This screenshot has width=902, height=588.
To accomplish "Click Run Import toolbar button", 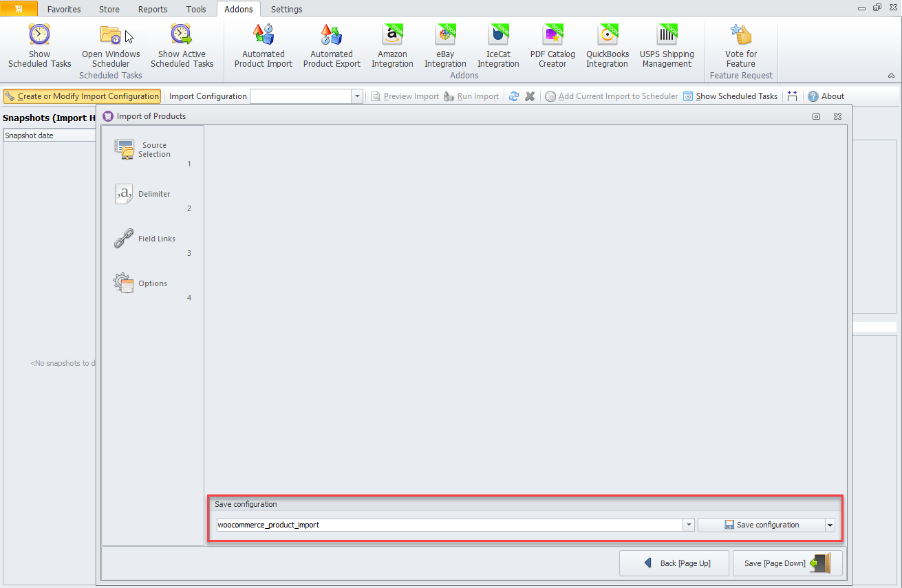I will coord(472,96).
